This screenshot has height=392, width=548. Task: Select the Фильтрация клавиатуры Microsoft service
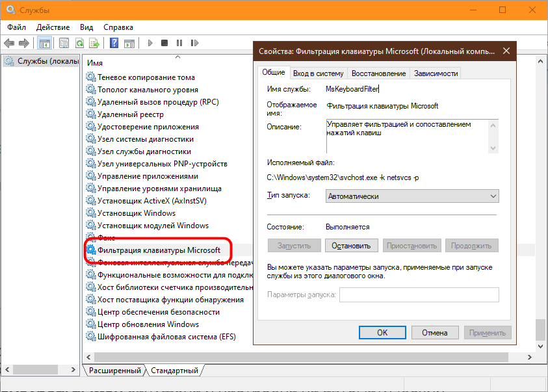(159, 250)
